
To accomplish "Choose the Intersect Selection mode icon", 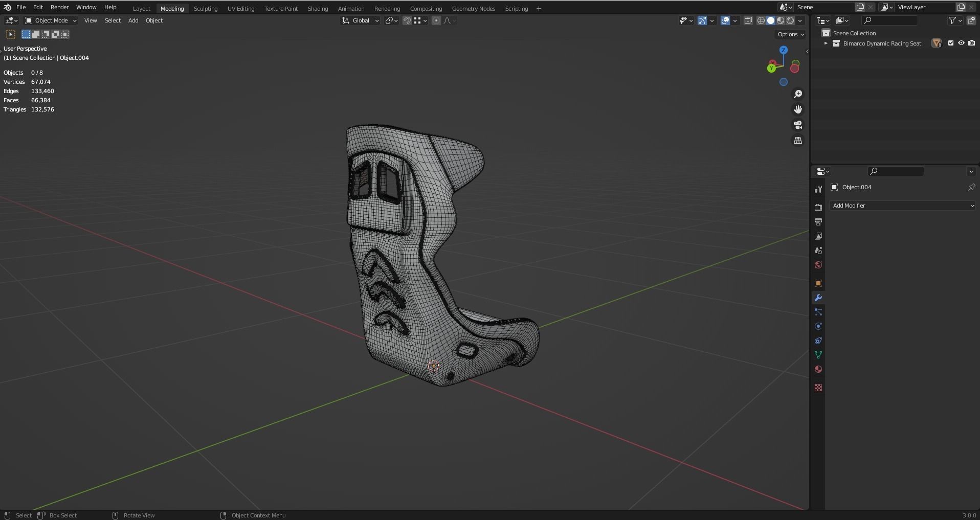I will click(65, 34).
